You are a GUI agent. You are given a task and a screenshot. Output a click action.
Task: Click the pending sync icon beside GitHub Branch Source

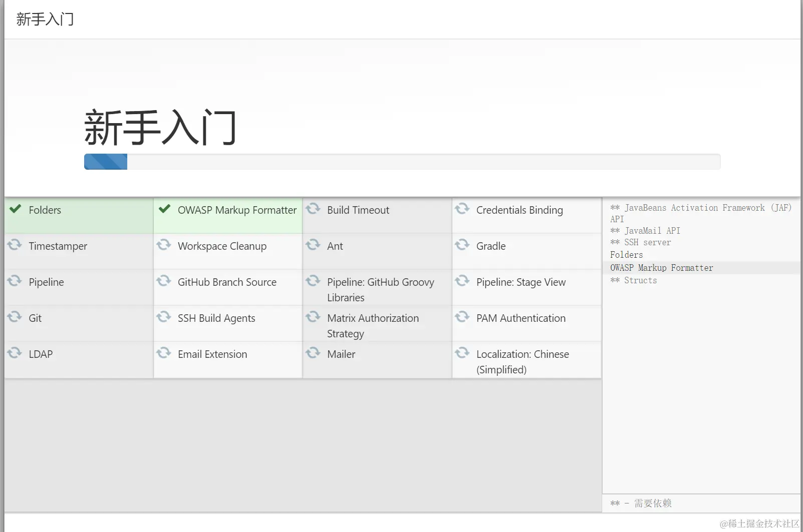click(164, 280)
